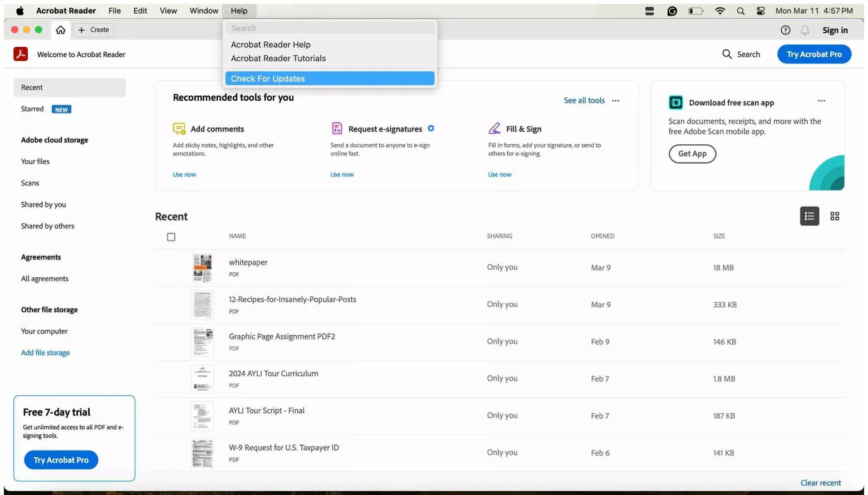Open All agreements in sidebar
This screenshot has width=868, height=495.
tap(45, 279)
